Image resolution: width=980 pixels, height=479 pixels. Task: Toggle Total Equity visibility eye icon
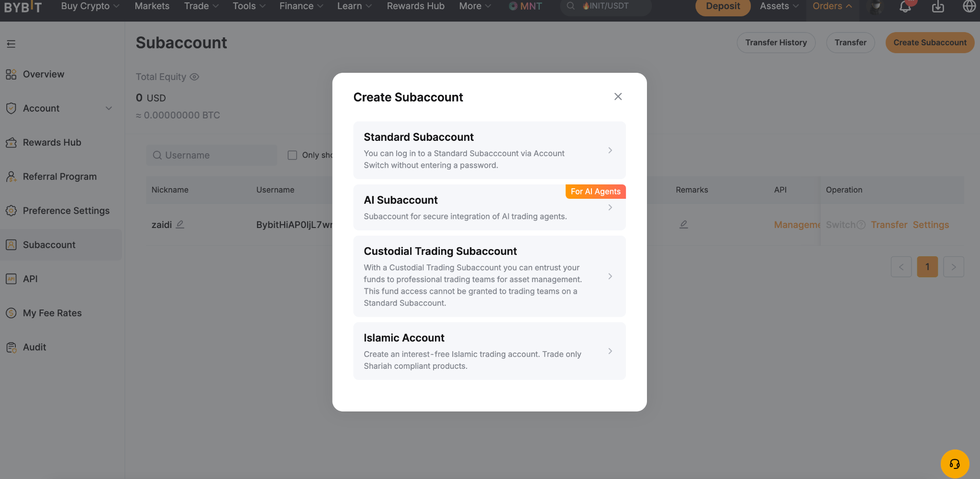point(194,77)
